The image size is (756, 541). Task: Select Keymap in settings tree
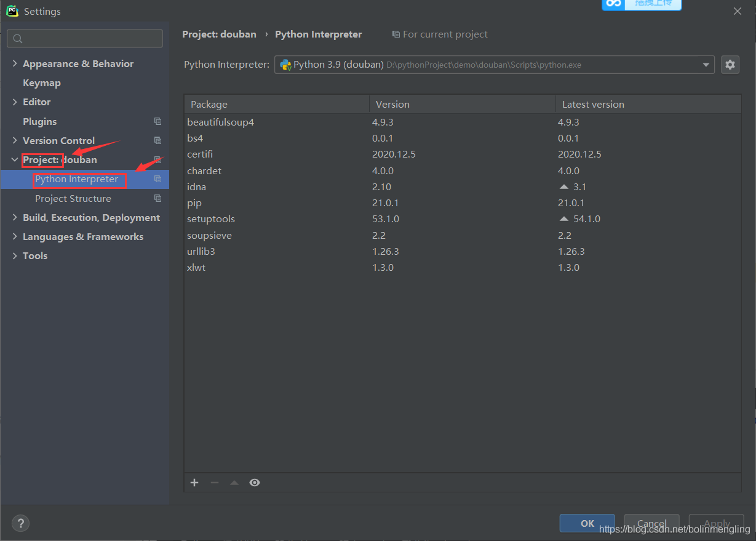pyautogui.click(x=42, y=82)
